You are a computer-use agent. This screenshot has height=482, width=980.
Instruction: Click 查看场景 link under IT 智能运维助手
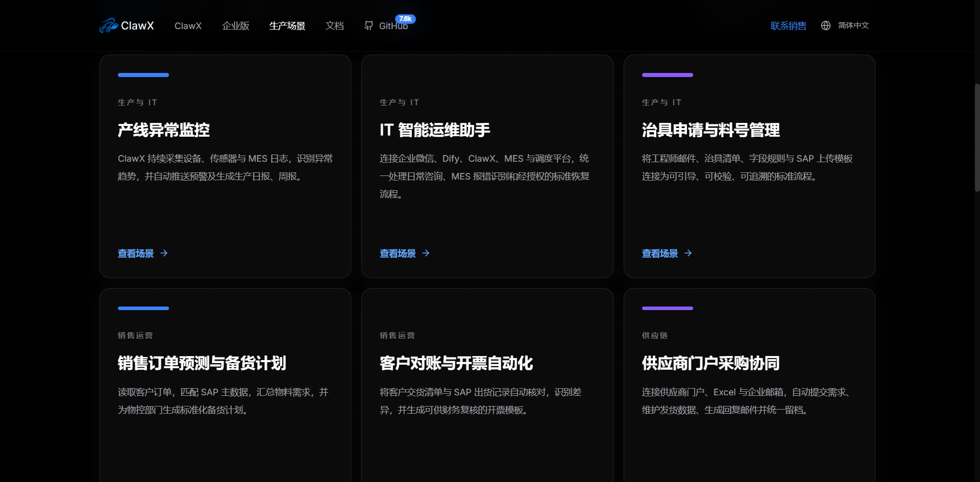point(398,253)
